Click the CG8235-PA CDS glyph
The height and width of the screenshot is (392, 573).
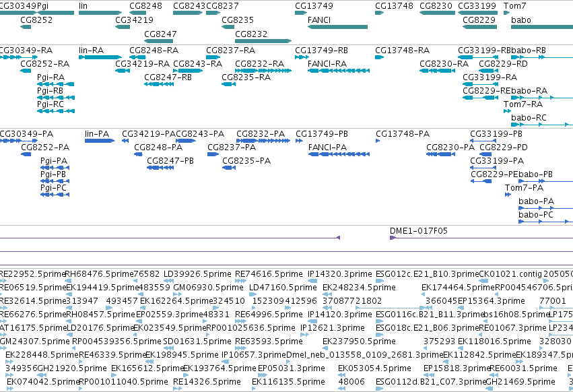[x=229, y=168]
